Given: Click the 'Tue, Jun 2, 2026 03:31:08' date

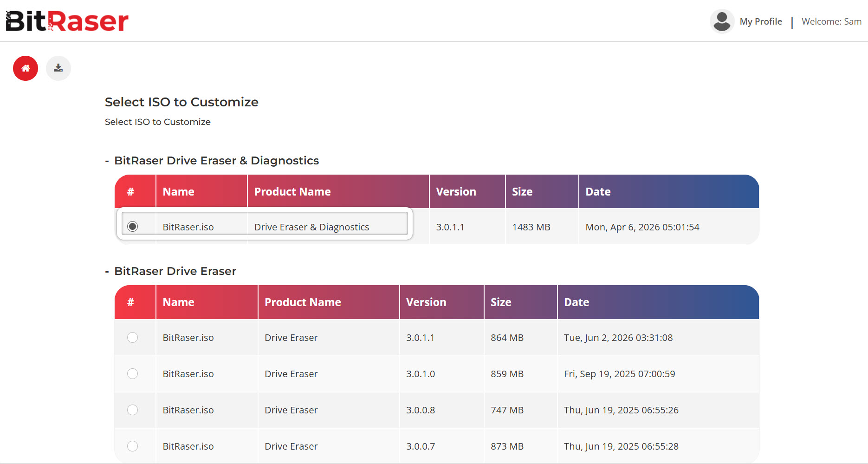Looking at the screenshot, I should [618, 338].
